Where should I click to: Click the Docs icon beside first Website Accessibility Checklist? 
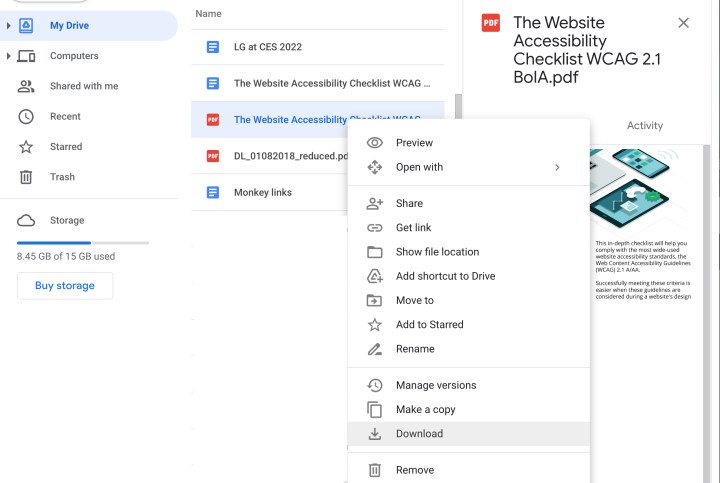click(x=213, y=83)
